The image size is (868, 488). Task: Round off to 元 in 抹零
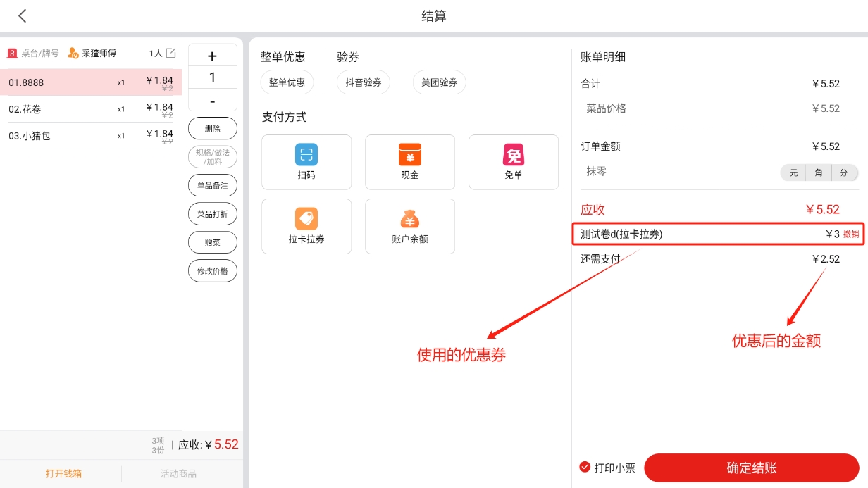coord(793,173)
